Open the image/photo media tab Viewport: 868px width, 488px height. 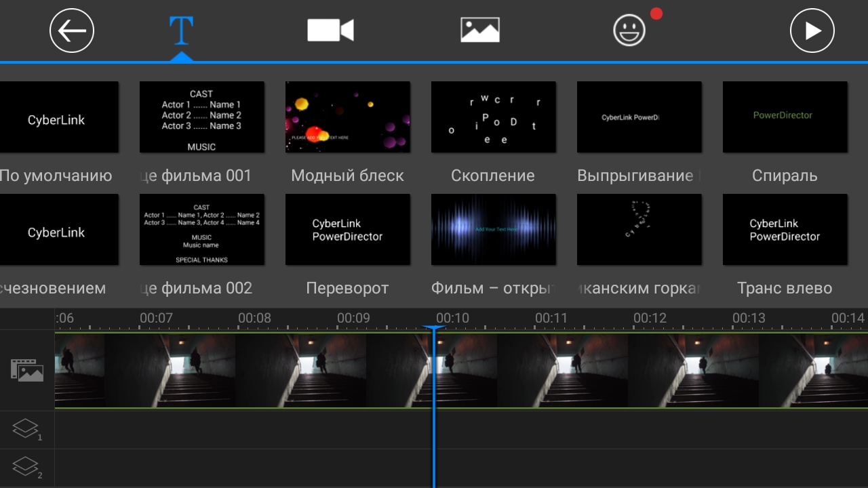[480, 30]
